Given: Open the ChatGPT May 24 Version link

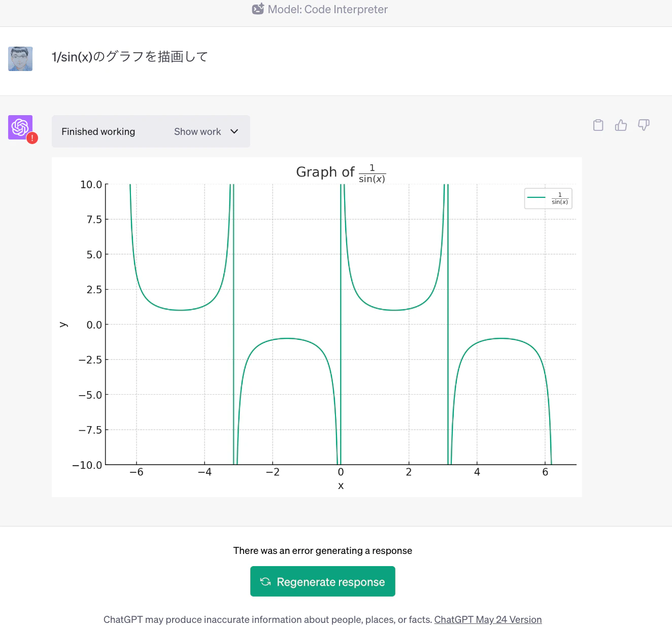Looking at the screenshot, I should pos(488,619).
